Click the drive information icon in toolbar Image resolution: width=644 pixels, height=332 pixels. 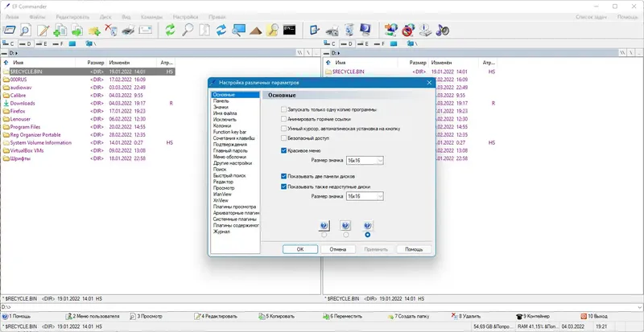click(425, 30)
